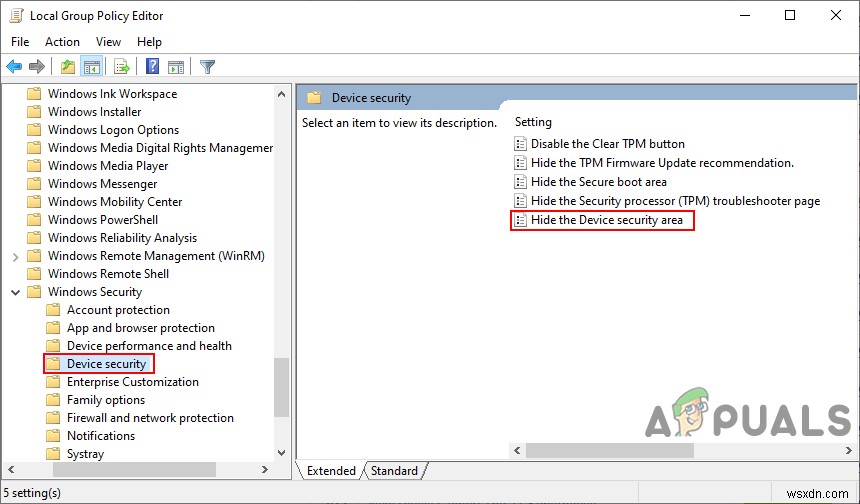
Task: Switch to the Extended tab
Action: 331,471
